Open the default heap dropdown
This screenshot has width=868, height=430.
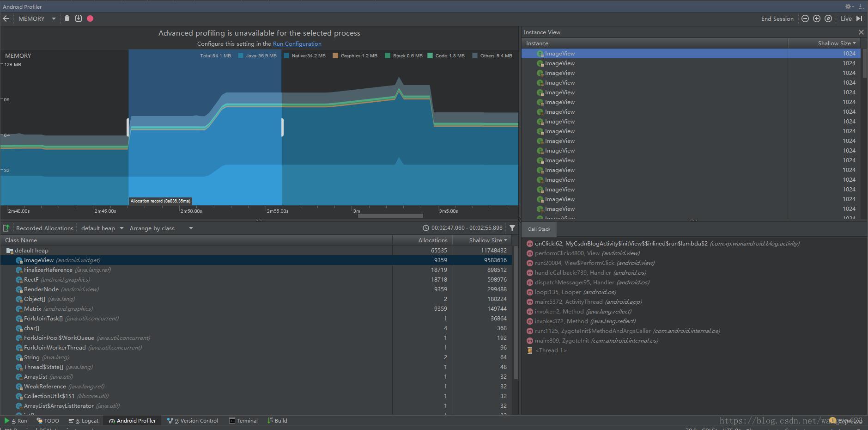point(103,228)
